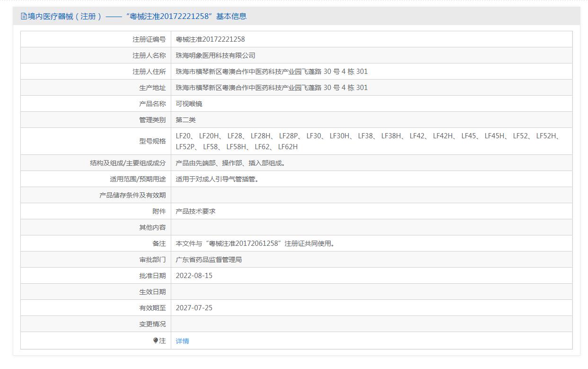Click the lightbulb icon next to 注 label

tap(156, 341)
